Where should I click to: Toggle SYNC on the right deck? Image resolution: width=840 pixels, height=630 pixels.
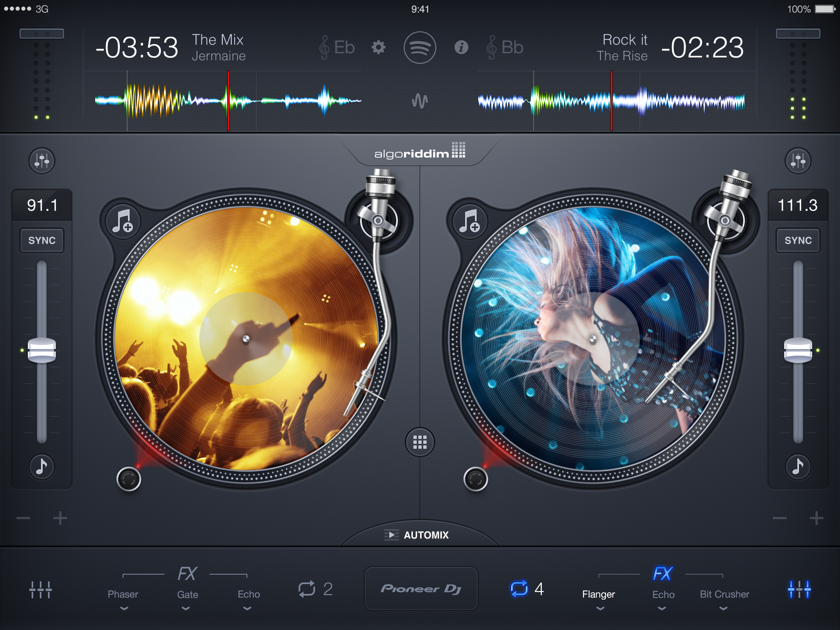click(x=798, y=240)
